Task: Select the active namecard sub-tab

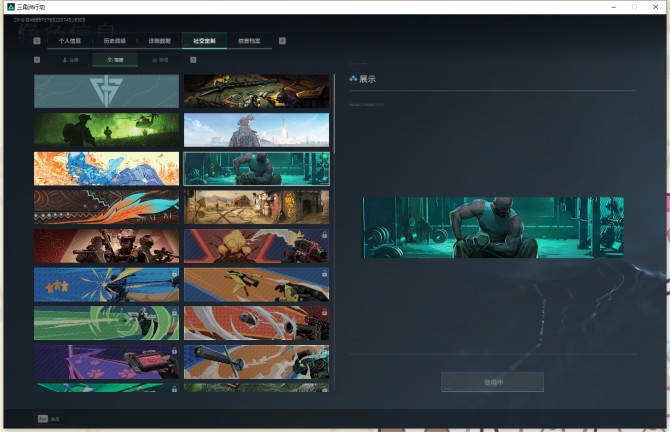Action: click(x=115, y=60)
